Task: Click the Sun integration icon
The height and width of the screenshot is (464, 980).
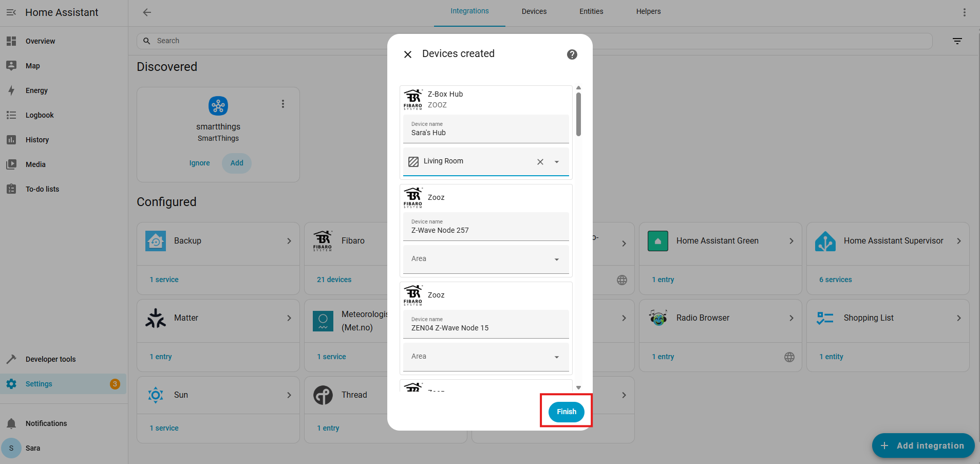Action: (x=156, y=395)
